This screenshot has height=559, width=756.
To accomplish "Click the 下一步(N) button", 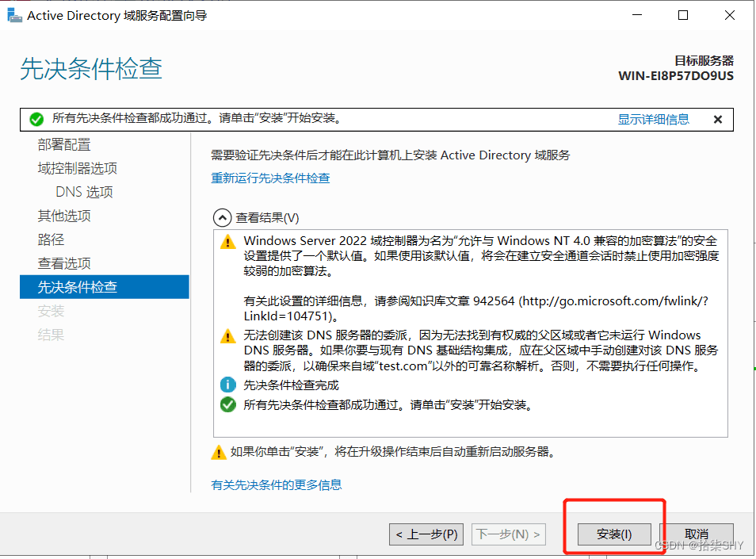I will click(x=509, y=534).
